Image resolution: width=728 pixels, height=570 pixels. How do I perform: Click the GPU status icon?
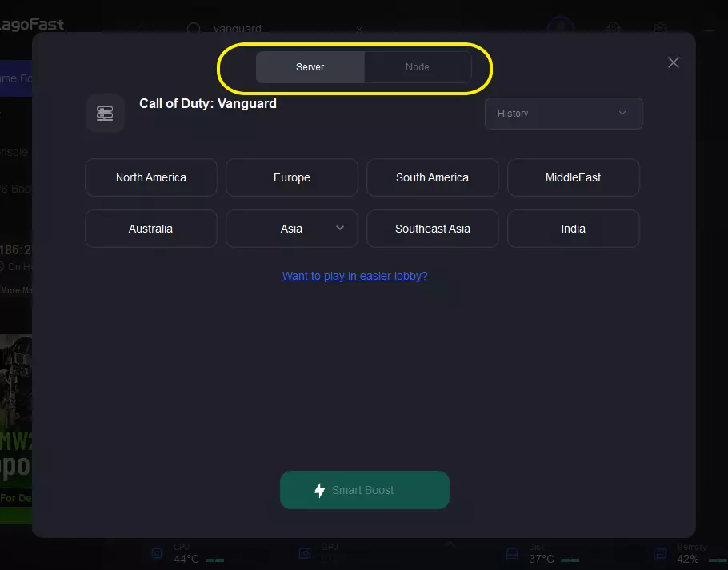pos(305,553)
